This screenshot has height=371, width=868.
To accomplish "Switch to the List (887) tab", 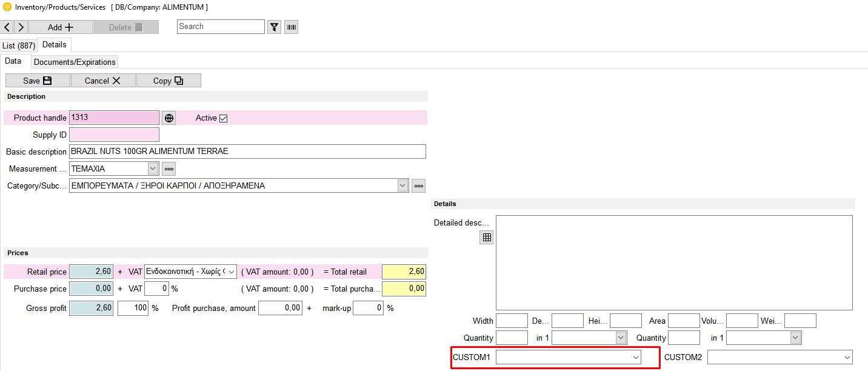I will (x=19, y=46).
